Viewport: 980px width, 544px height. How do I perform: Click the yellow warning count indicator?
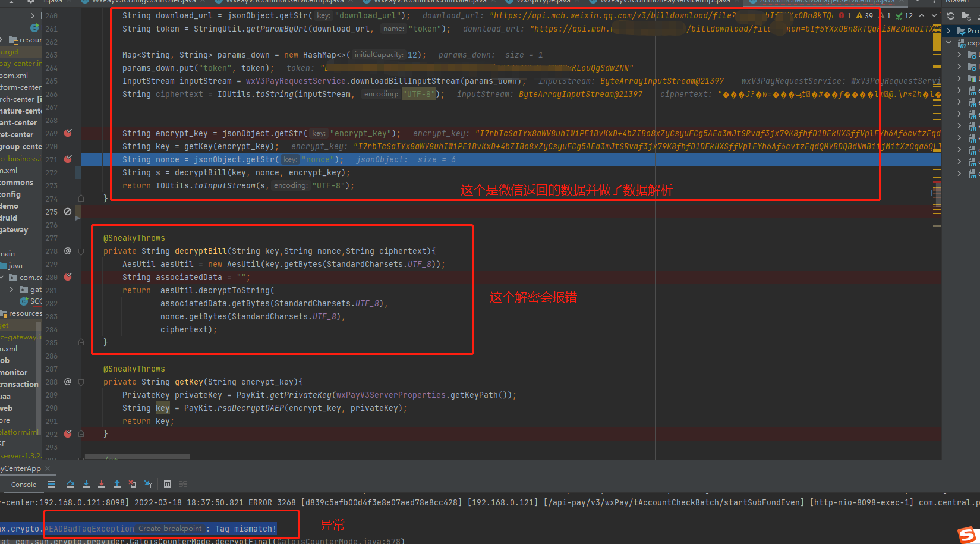(x=865, y=16)
